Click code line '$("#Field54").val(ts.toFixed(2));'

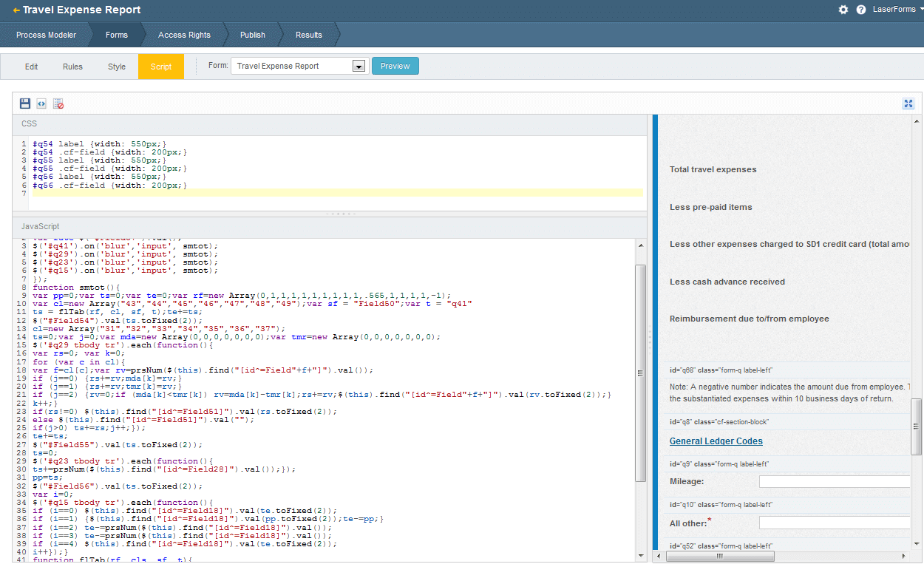click(x=118, y=320)
